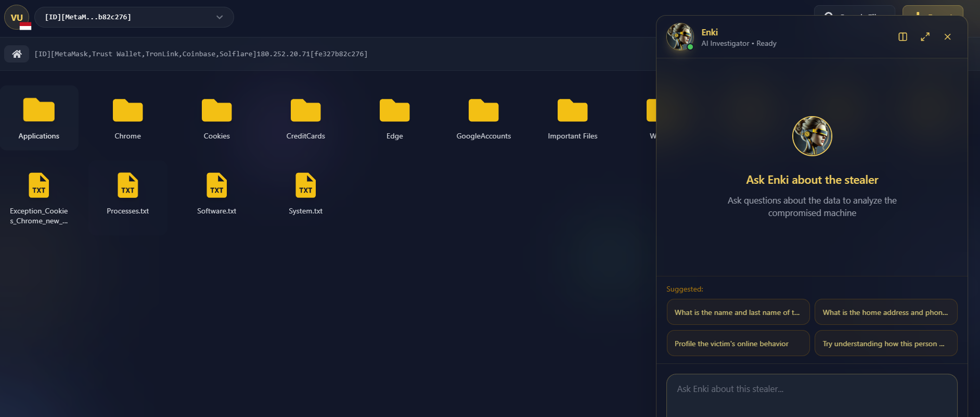Open the Cookies folder
Viewport: 980px width, 417px height.
217,118
